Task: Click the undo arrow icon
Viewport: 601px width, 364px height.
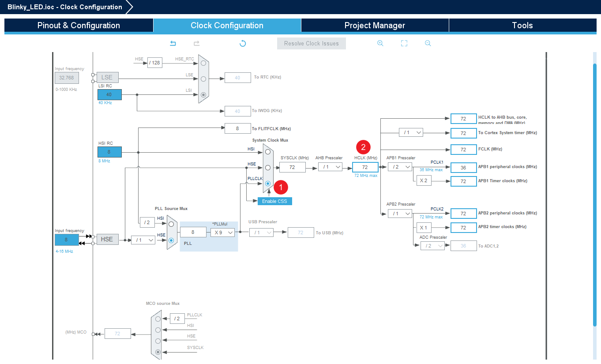Action: [x=173, y=43]
